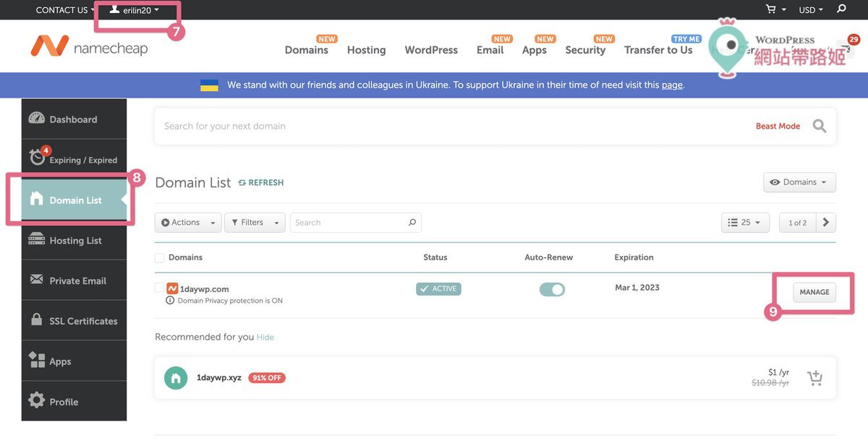Viewport: 868px width, 443px height.
Task: Click the REFRESH link text
Action: [265, 183]
